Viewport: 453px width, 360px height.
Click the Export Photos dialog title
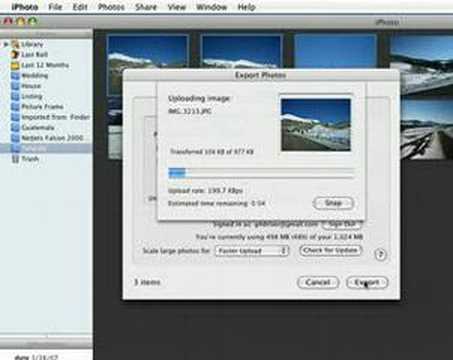point(260,75)
